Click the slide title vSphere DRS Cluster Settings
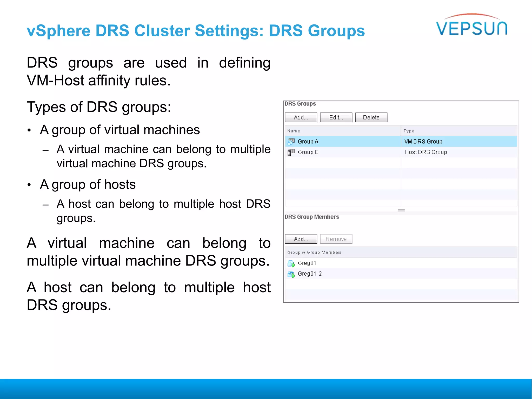Viewport: 532px width, 399px height. pyautogui.click(x=196, y=31)
